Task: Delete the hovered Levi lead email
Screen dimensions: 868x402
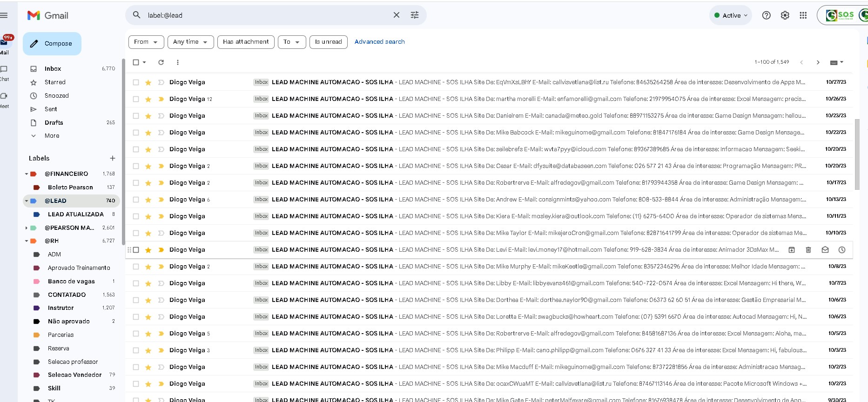Action: point(808,250)
